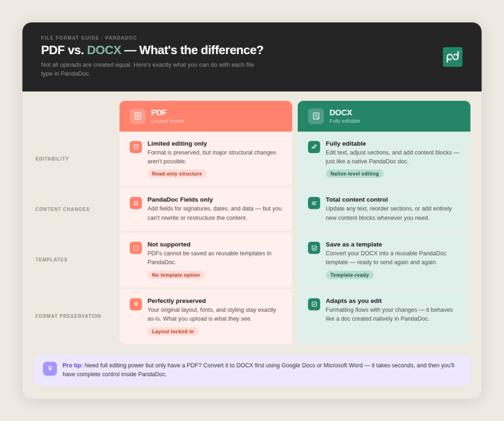Image resolution: width=504 pixels, height=421 pixels.
Task: Click the icon next to PandaDoc Fields only
Action: point(136,203)
